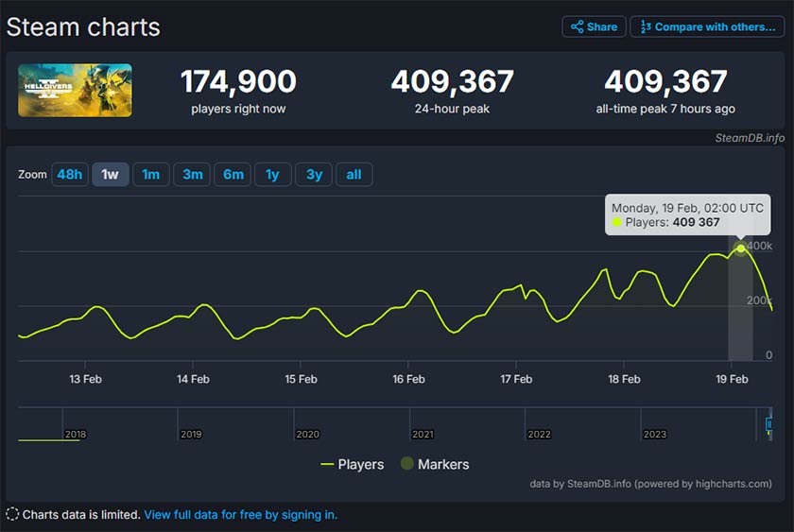The width and height of the screenshot is (794, 532).
Task: Click the limited data notice icon
Action: [12, 514]
